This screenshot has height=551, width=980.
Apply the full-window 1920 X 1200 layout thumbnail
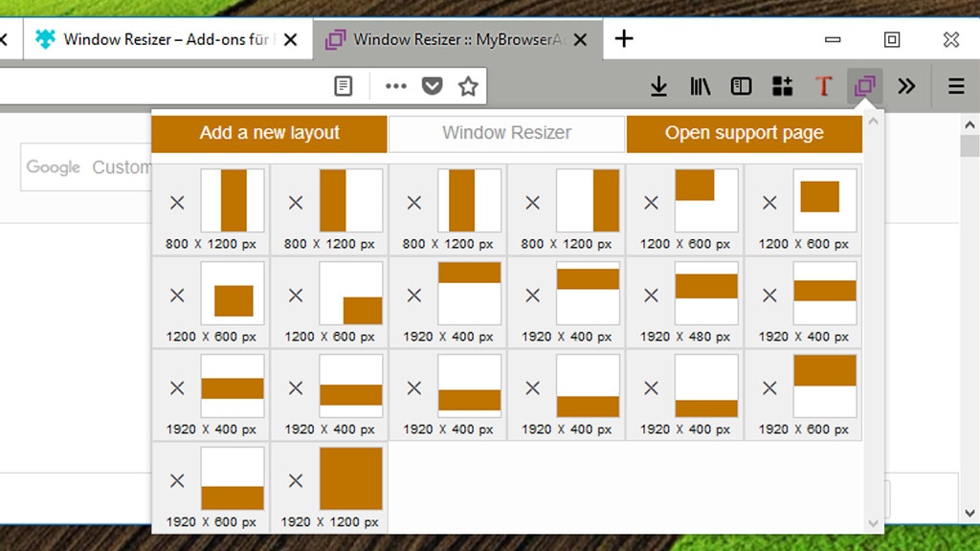point(350,478)
